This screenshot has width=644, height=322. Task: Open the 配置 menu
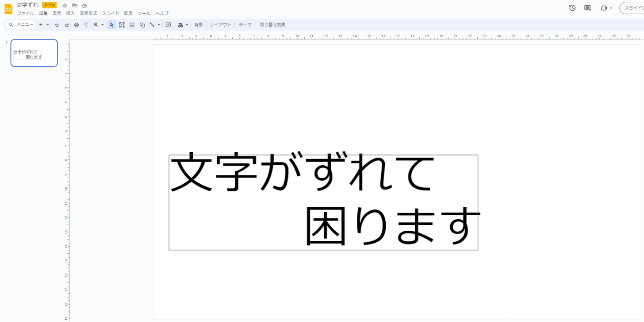click(x=128, y=13)
